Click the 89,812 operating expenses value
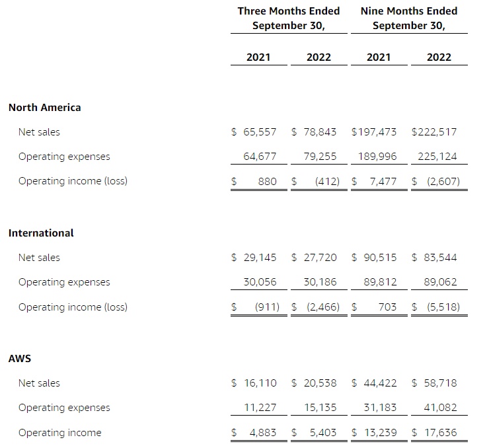Screen dimensions: 487x448 click(380, 282)
